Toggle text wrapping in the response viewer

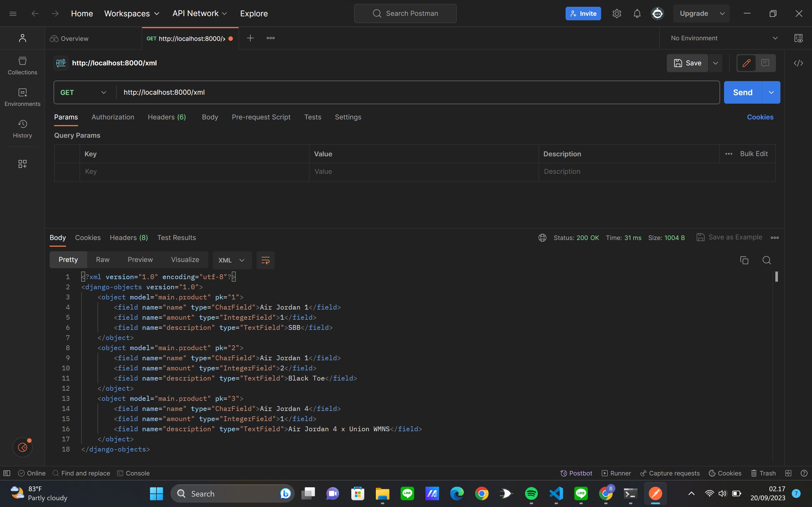pos(265,260)
